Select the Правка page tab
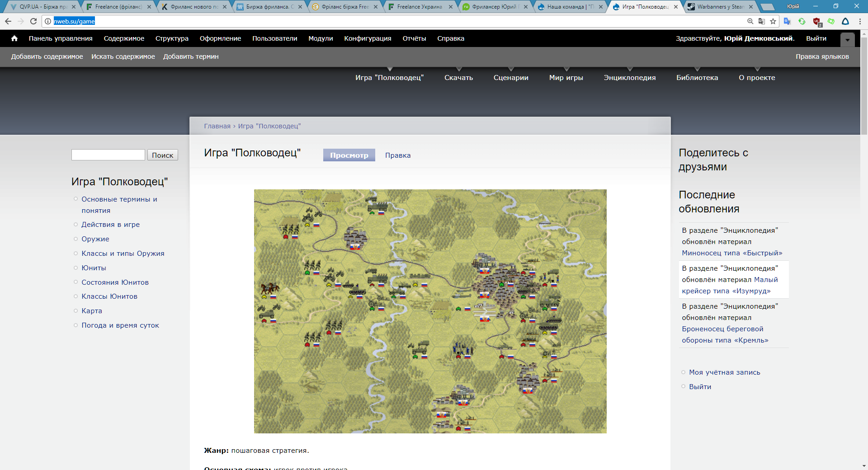Viewport: 868px width, 470px height. tap(398, 155)
